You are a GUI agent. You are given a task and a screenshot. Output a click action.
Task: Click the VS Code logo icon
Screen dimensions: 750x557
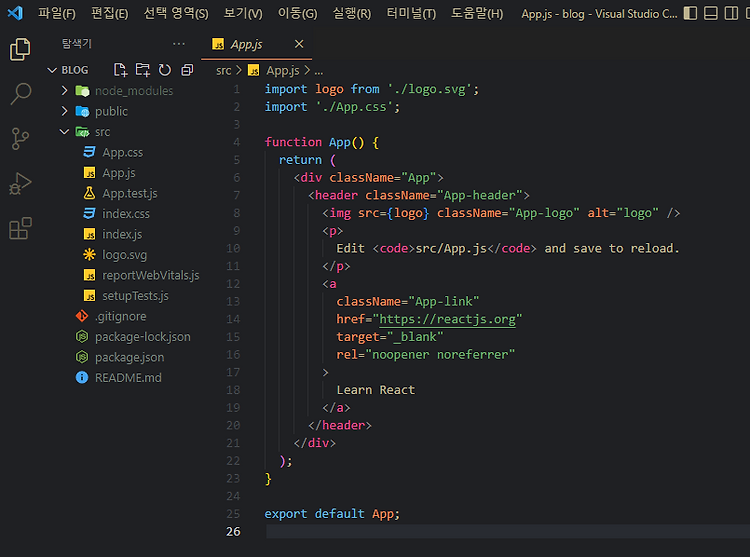click(x=15, y=13)
